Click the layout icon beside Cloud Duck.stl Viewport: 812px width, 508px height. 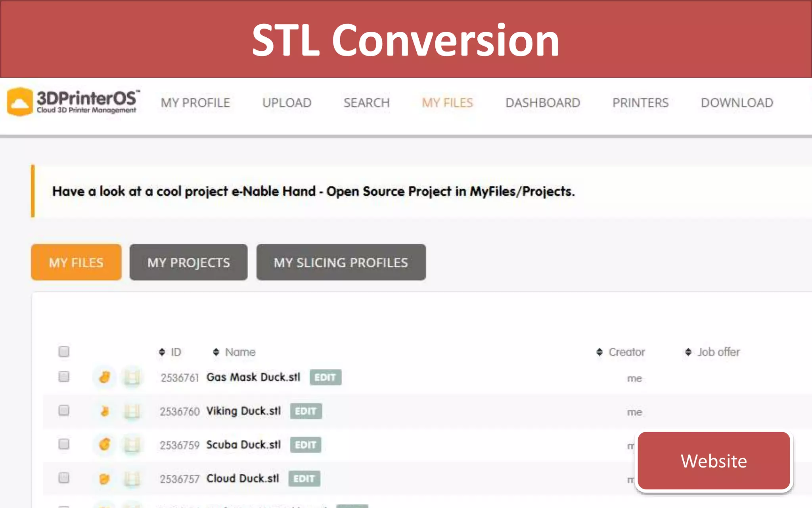pos(132,479)
